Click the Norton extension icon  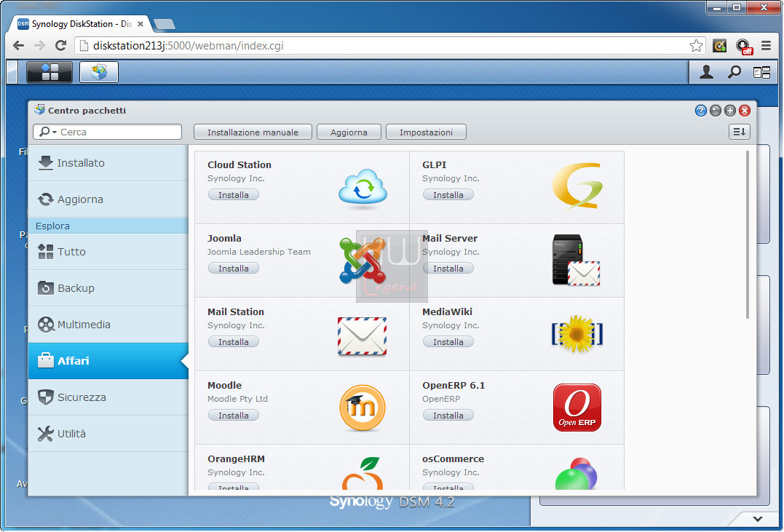pyautogui.click(x=719, y=46)
